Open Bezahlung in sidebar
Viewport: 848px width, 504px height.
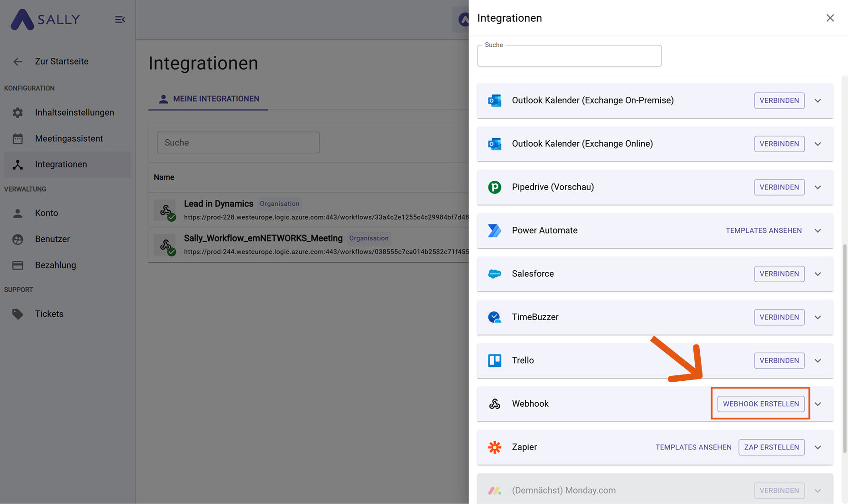click(67, 265)
